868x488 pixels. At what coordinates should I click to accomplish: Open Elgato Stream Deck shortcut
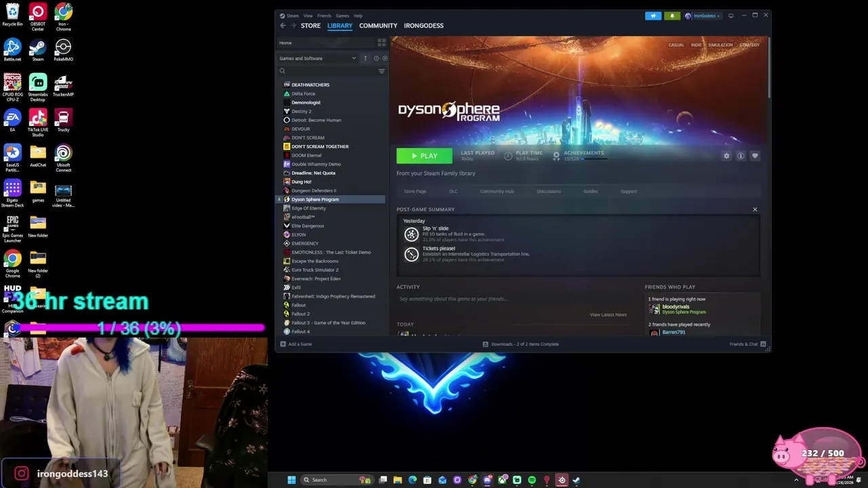[12, 193]
